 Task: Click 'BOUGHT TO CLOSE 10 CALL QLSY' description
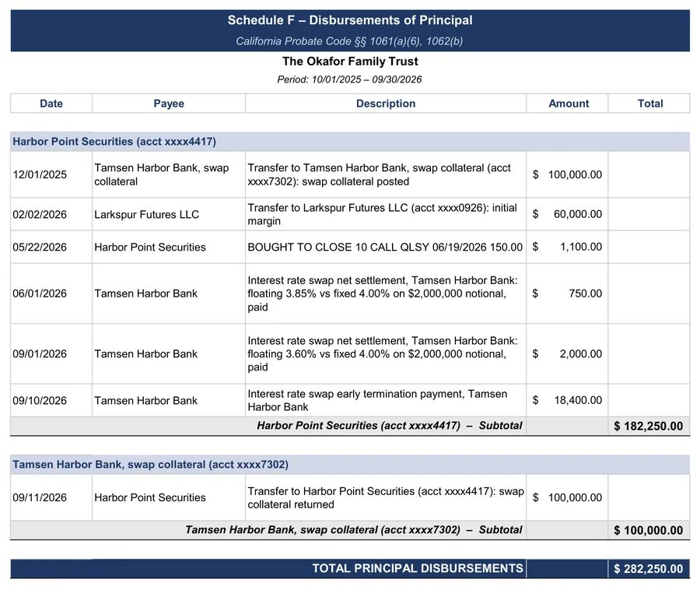pos(385,247)
